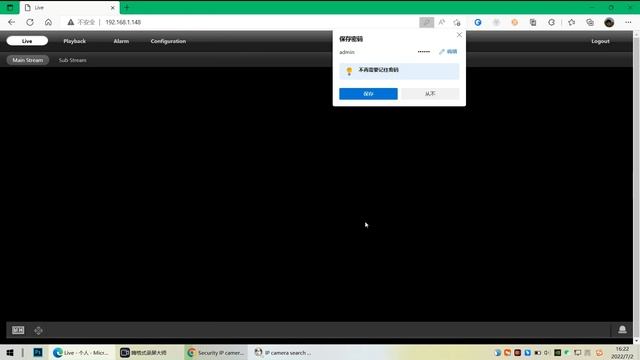Close the Live browser tab
The height and width of the screenshot is (360, 640).
click(x=113, y=7)
